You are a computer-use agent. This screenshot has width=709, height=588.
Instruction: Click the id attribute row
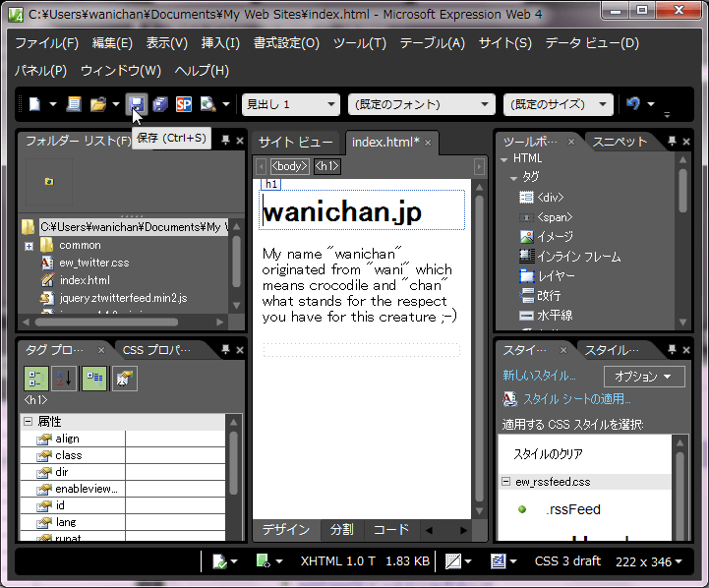(123, 505)
